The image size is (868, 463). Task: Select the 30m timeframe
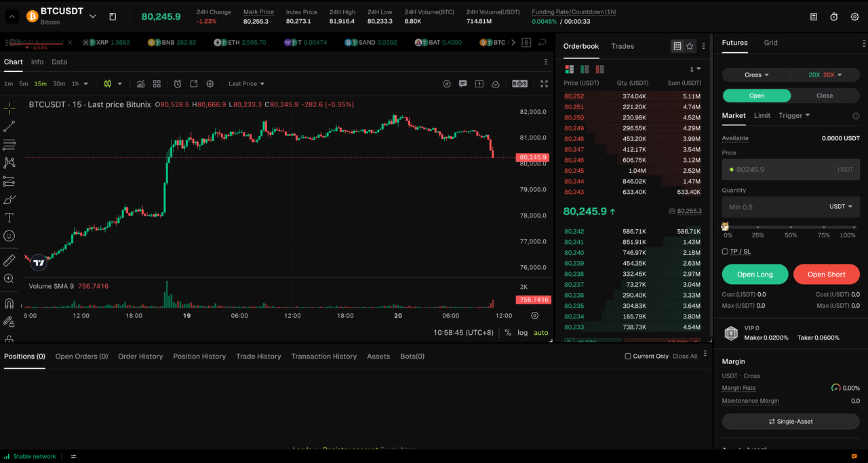point(59,84)
